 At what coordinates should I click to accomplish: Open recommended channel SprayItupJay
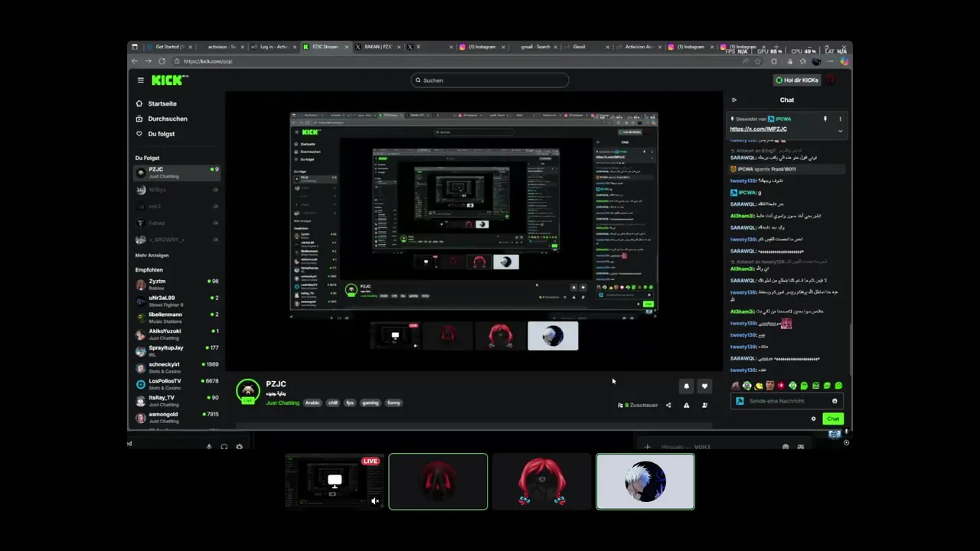coord(177,351)
